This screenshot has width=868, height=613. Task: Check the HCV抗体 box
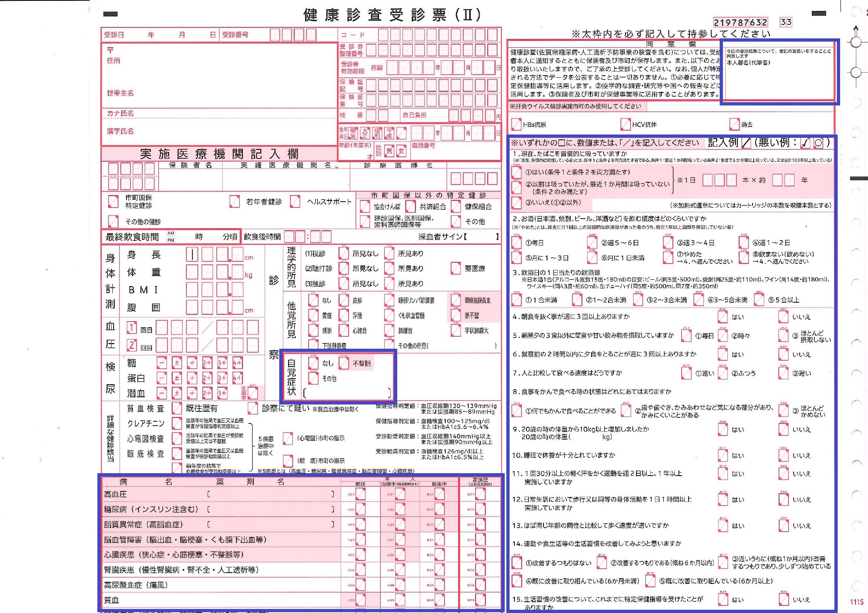[x=626, y=124]
